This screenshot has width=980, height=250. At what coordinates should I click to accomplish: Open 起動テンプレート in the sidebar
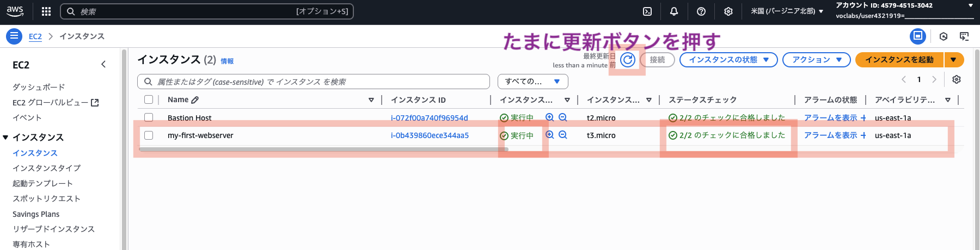pyautogui.click(x=42, y=184)
